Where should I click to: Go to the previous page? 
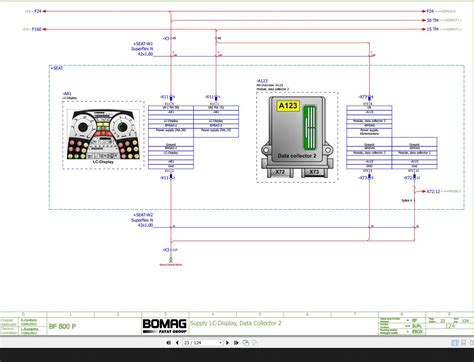pos(177,343)
